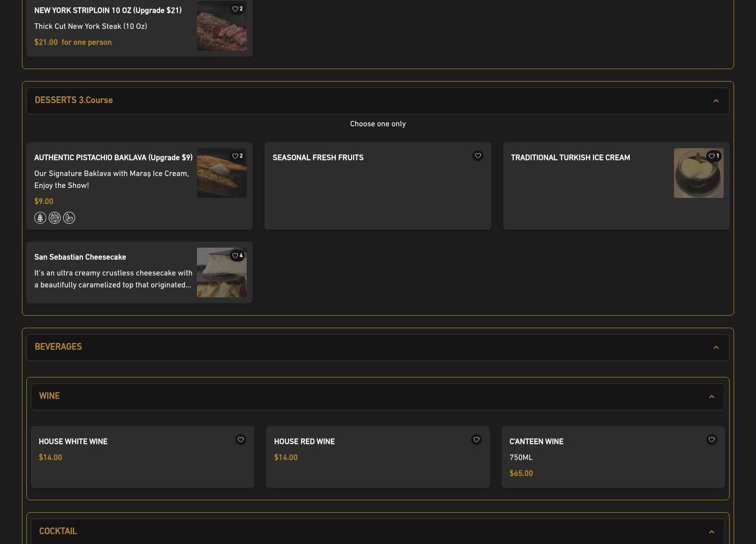Collapse the Wine subsection
This screenshot has width=756, height=544.
(711, 397)
